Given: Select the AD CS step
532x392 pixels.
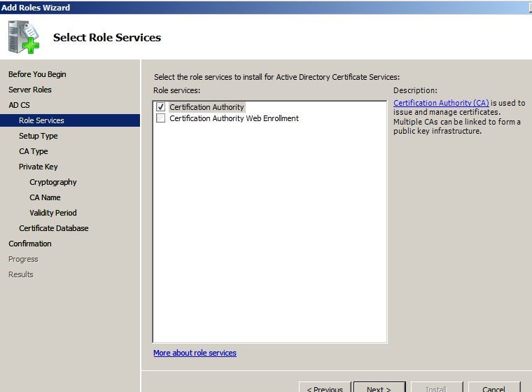Looking at the screenshot, I should (x=19, y=105).
